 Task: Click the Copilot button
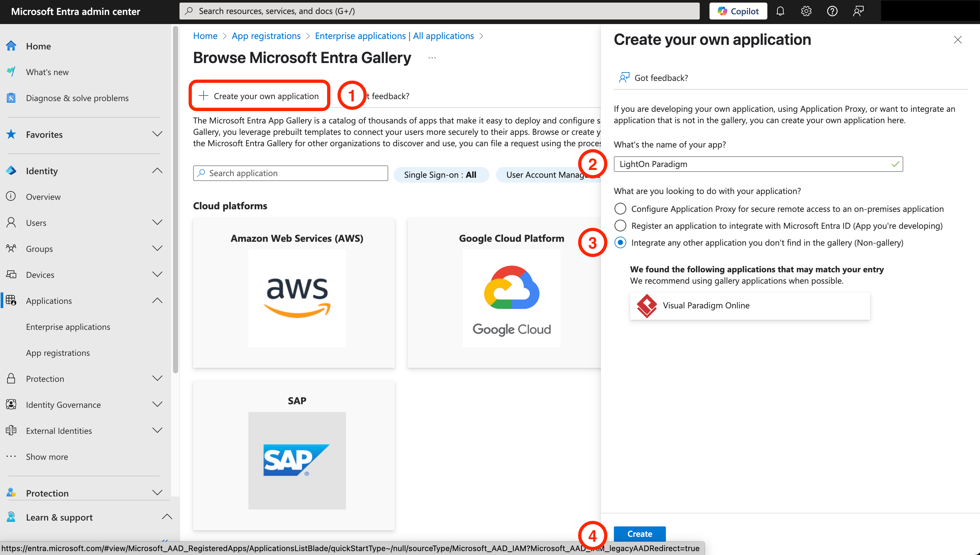738,11
